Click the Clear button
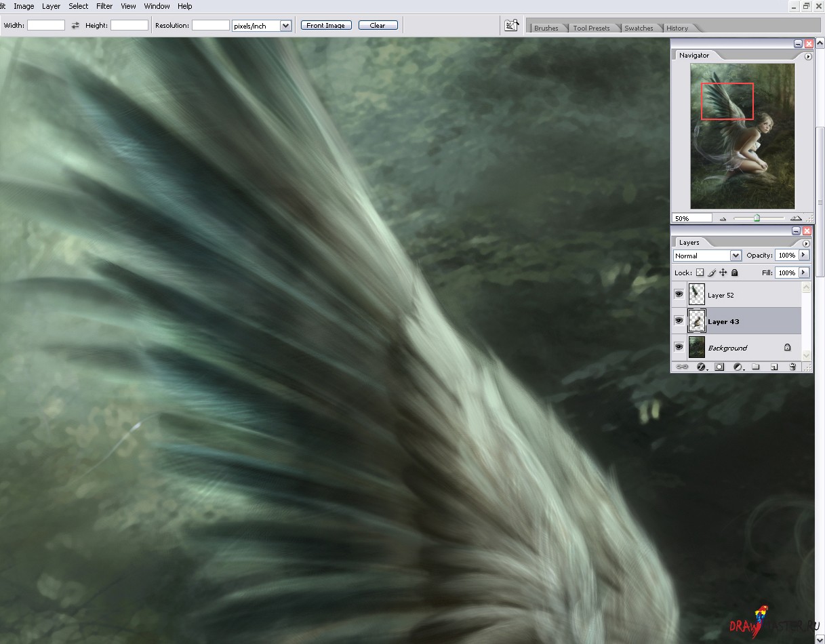Viewport: 825px width, 644px height. 378,26
